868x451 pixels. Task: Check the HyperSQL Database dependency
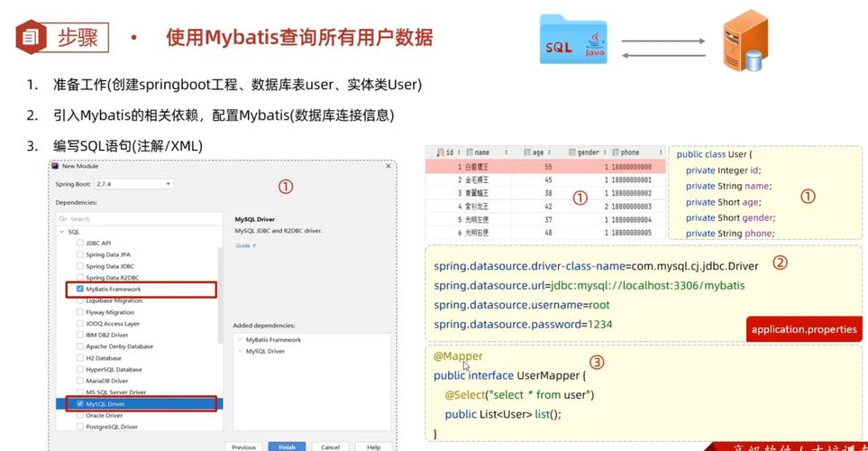pyautogui.click(x=80, y=369)
